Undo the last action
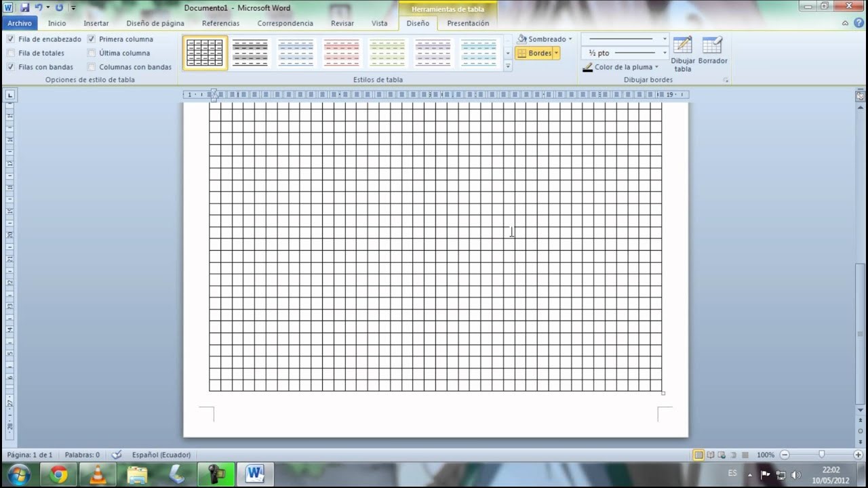 click(38, 7)
